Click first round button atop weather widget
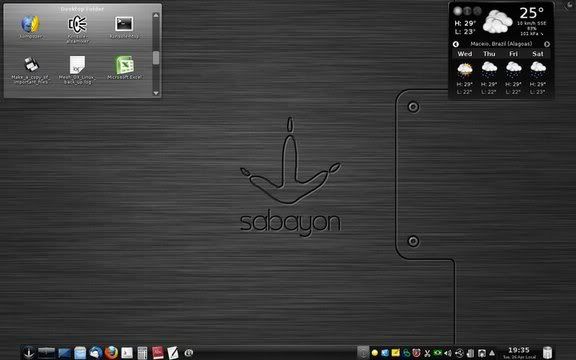576x360 pixels. (x=457, y=11)
